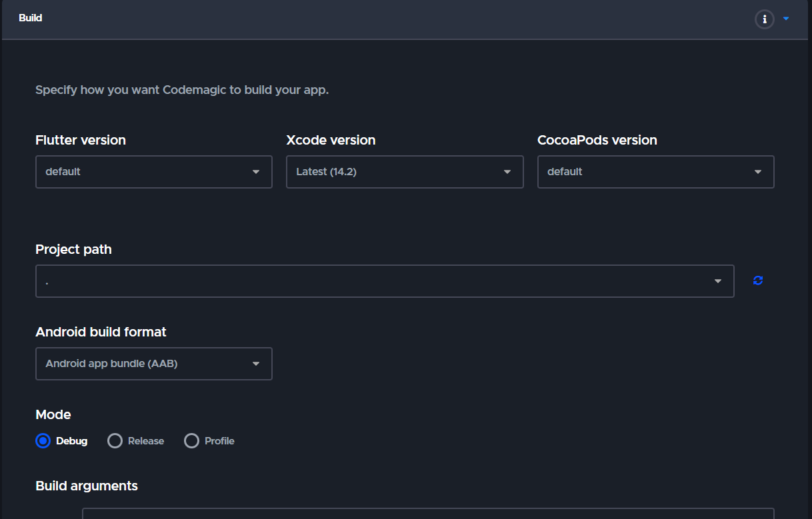The image size is (812, 519).
Task: Click the Build arguments input field
Action: (428, 513)
